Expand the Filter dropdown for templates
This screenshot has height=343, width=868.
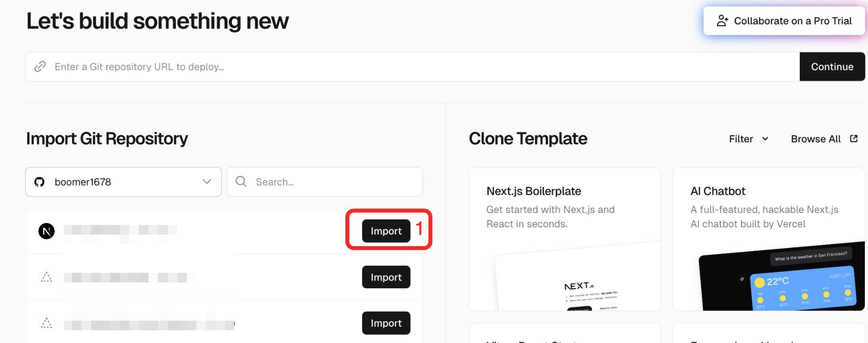point(748,139)
